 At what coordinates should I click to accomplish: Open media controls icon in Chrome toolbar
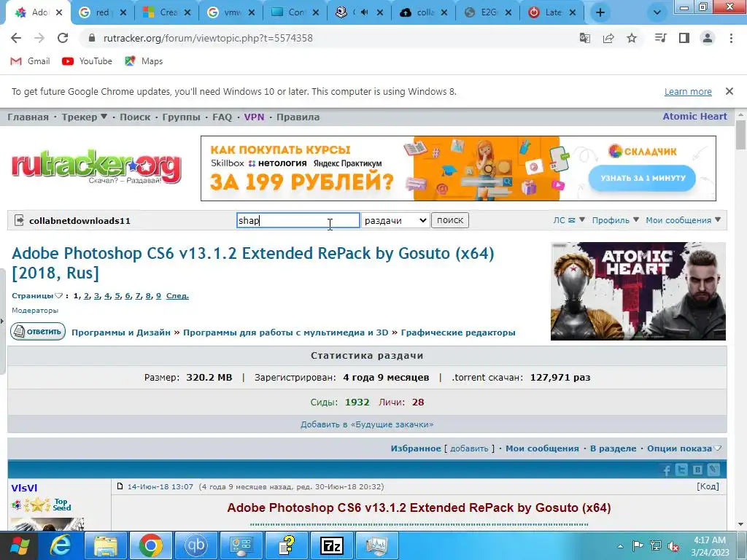point(660,38)
